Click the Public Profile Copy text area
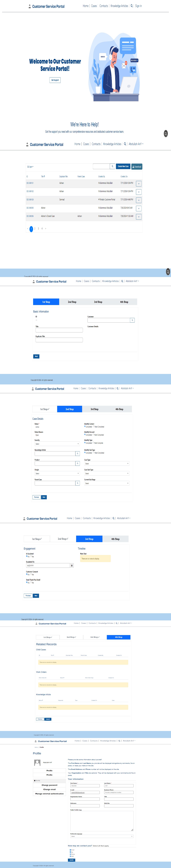 [102, 821]
